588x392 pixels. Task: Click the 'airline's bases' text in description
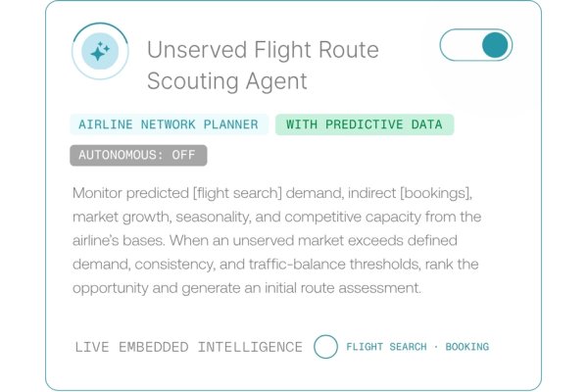119,240
